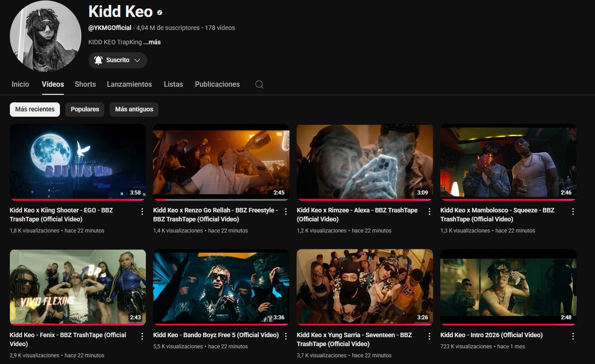This screenshot has height=364, width=595.
Task: Open three-dot menu for Fenix video
Action: 142,336
